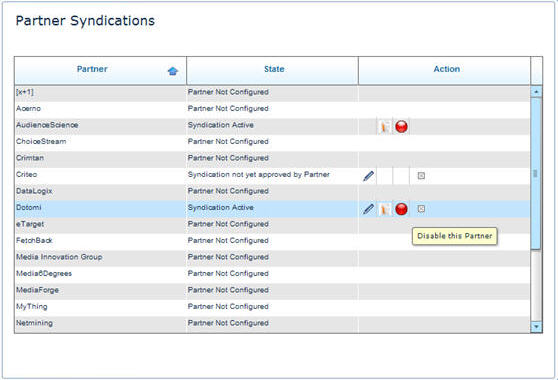
Task: Click the red disable icon in AudienceScience row
Action: click(401, 127)
